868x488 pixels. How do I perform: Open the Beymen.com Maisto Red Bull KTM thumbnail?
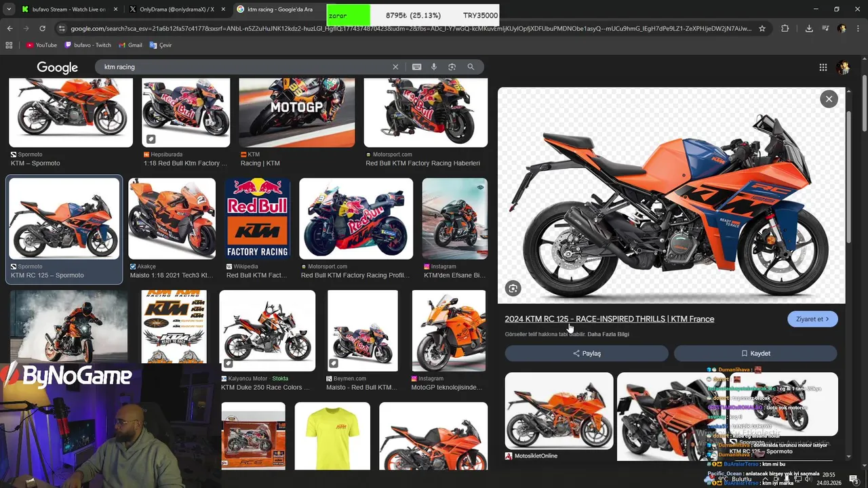pos(362,331)
